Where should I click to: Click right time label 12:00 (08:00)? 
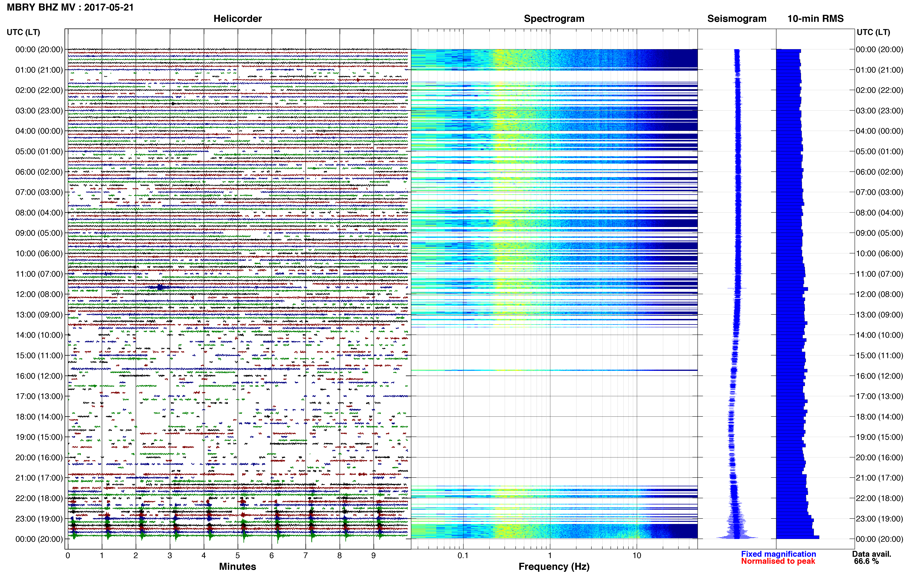tap(879, 294)
